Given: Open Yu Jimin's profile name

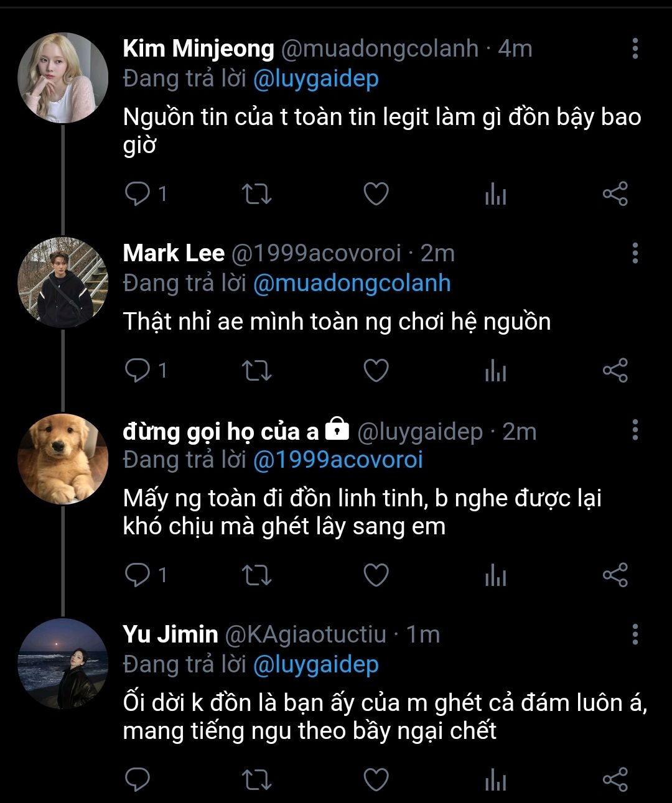Looking at the screenshot, I should click(170, 634).
